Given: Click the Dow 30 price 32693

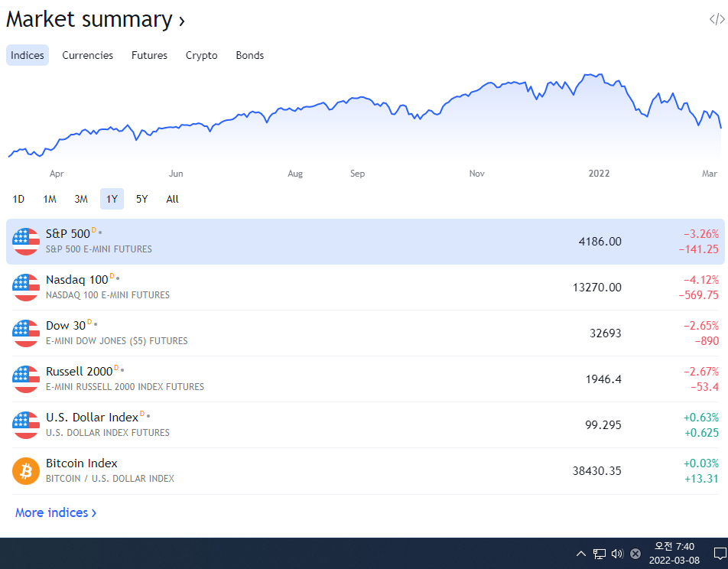Looking at the screenshot, I should tap(606, 333).
